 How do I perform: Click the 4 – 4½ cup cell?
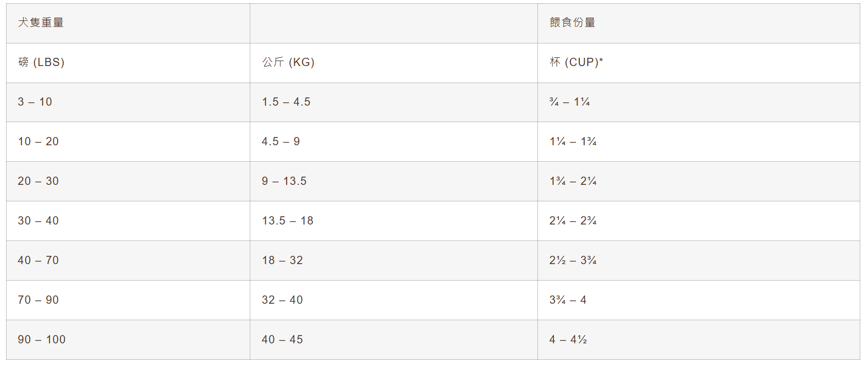click(x=568, y=339)
